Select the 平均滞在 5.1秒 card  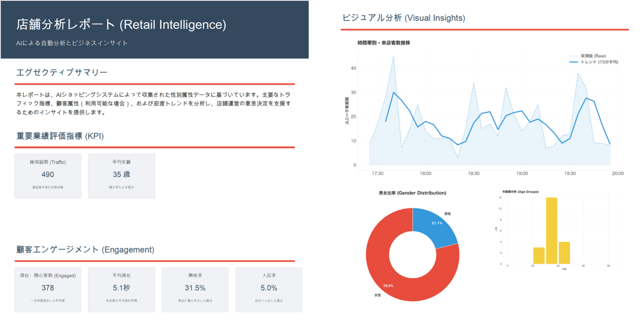[121, 290]
